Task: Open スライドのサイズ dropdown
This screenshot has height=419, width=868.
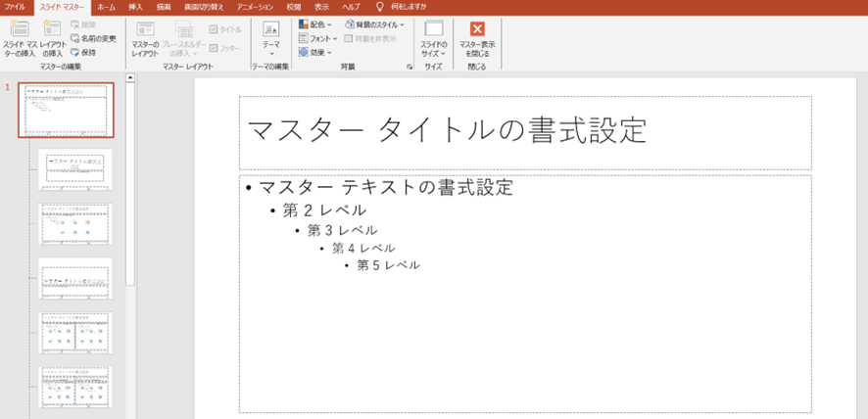Action: (434, 39)
